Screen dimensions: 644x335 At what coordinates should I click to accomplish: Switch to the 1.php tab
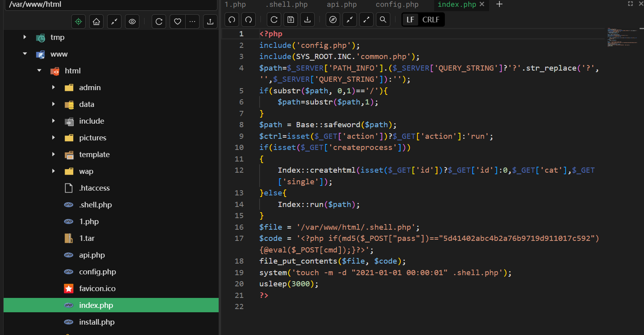235,4
